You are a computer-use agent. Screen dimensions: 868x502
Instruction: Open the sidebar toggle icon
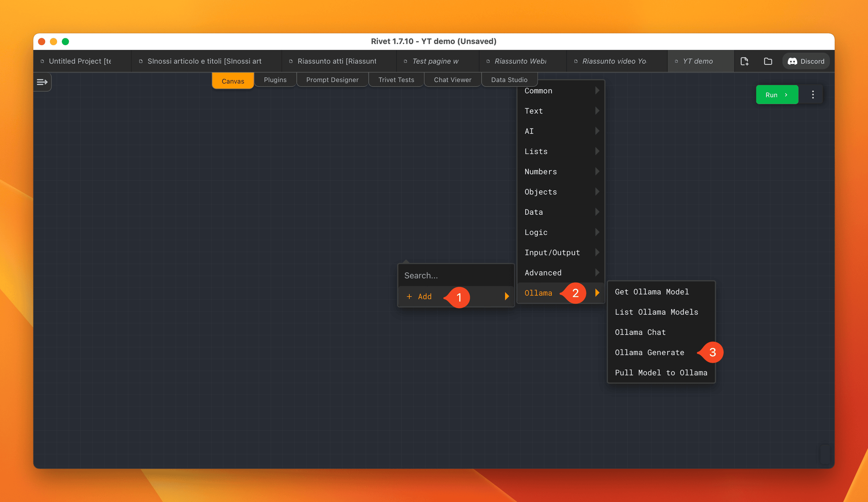[42, 82]
